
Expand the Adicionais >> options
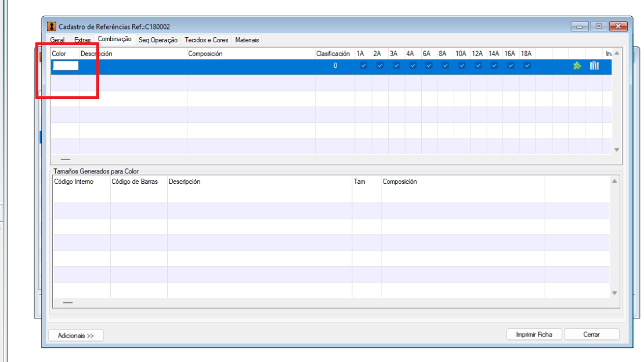pyautogui.click(x=75, y=335)
